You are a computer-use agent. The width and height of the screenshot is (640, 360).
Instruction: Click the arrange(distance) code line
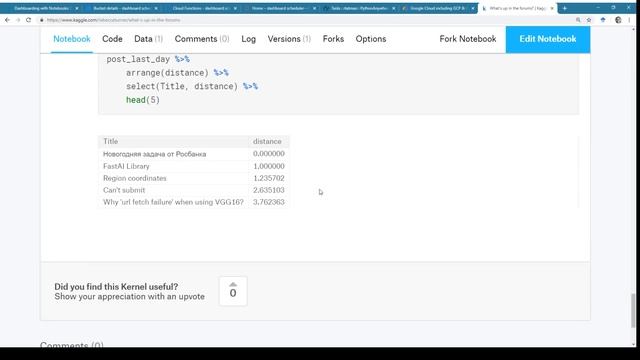[177, 73]
